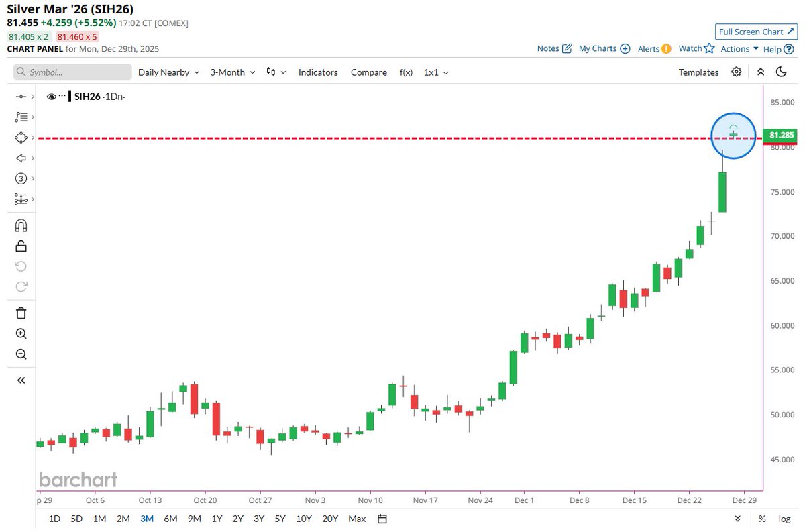Select the arrow annotation tool
The image size is (805, 532).
pos(21,158)
